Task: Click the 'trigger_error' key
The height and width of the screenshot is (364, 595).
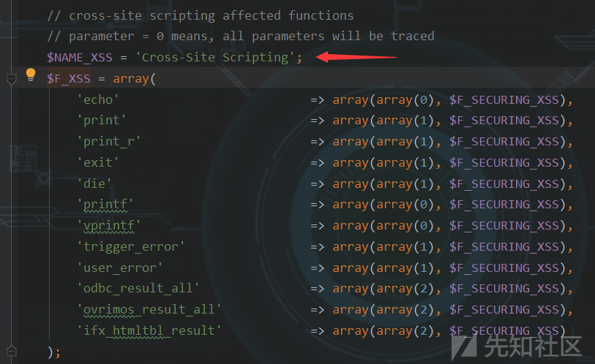Action: [131, 247]
